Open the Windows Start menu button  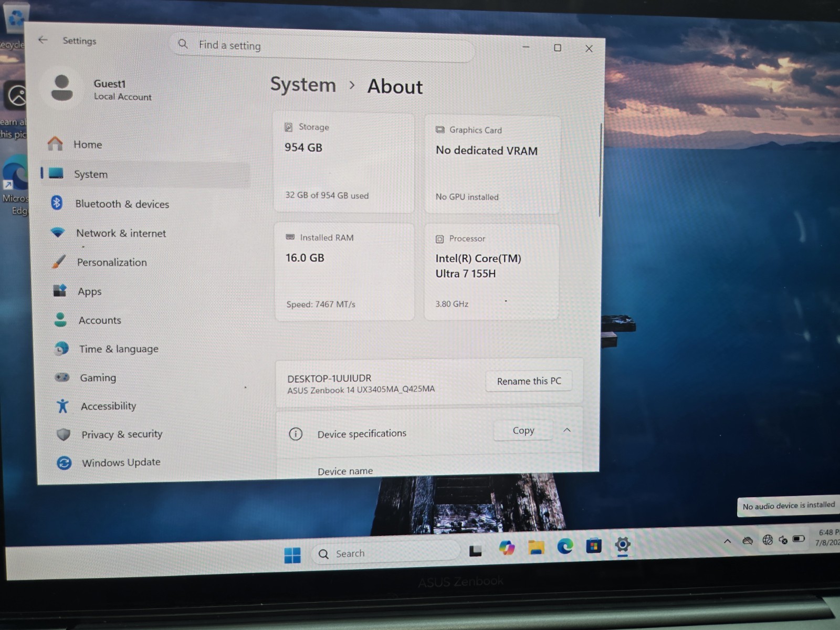292,555
